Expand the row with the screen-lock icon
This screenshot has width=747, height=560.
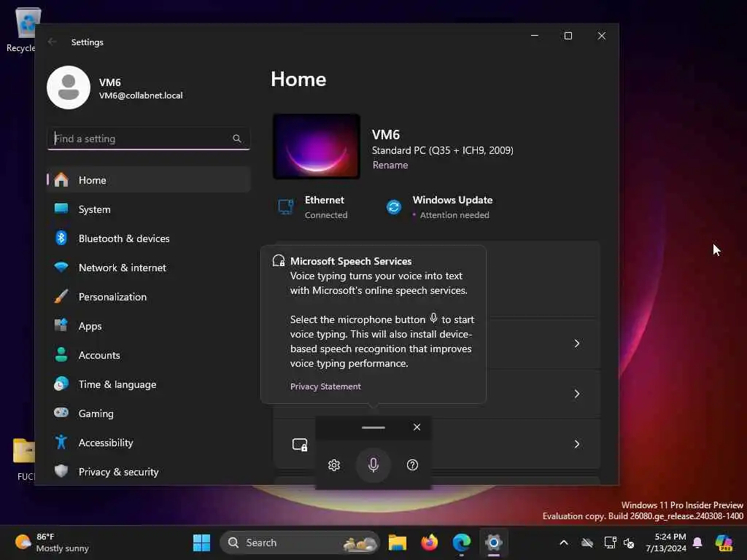click(577, 444)
